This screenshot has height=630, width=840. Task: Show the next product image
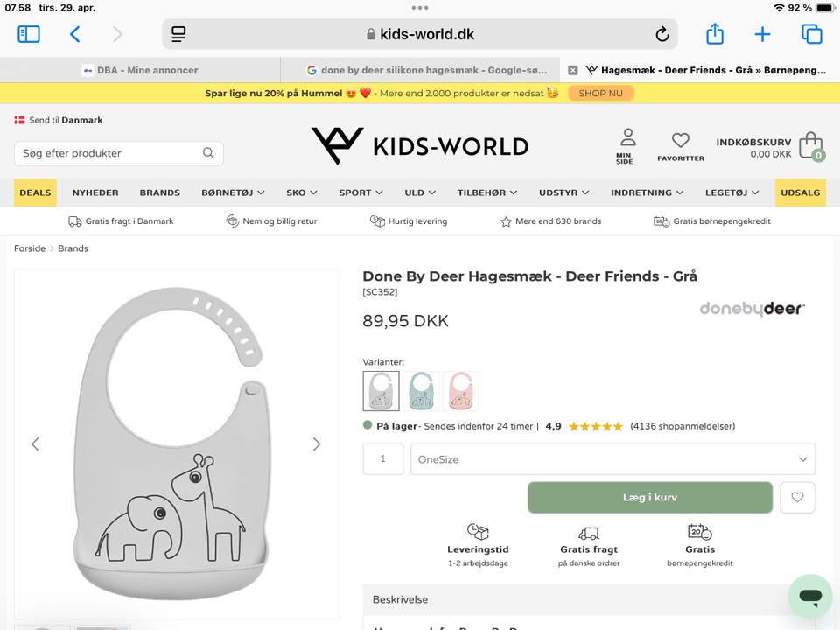[317, 444]
